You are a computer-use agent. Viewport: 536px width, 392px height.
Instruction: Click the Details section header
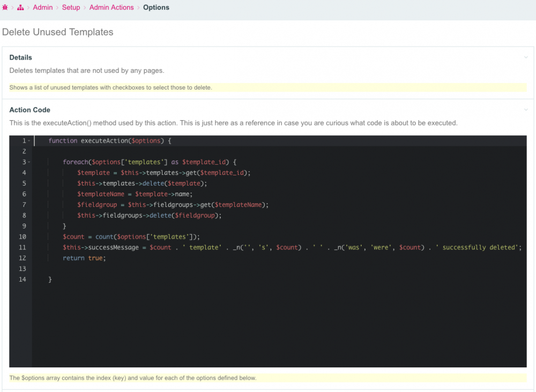coord(21,57)
